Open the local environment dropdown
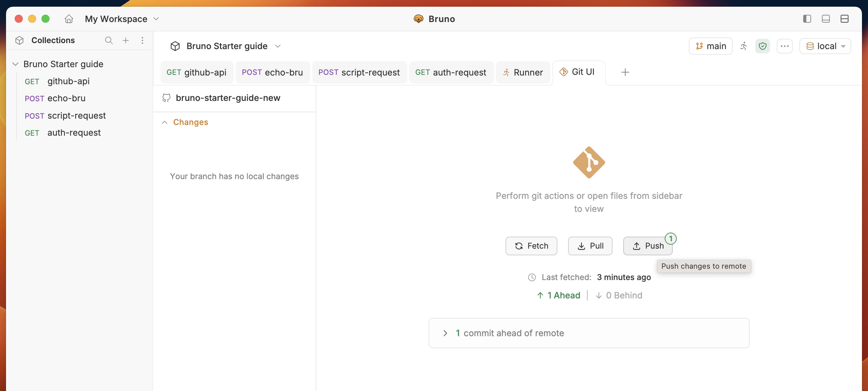868x391 pixels. point(825,46)
